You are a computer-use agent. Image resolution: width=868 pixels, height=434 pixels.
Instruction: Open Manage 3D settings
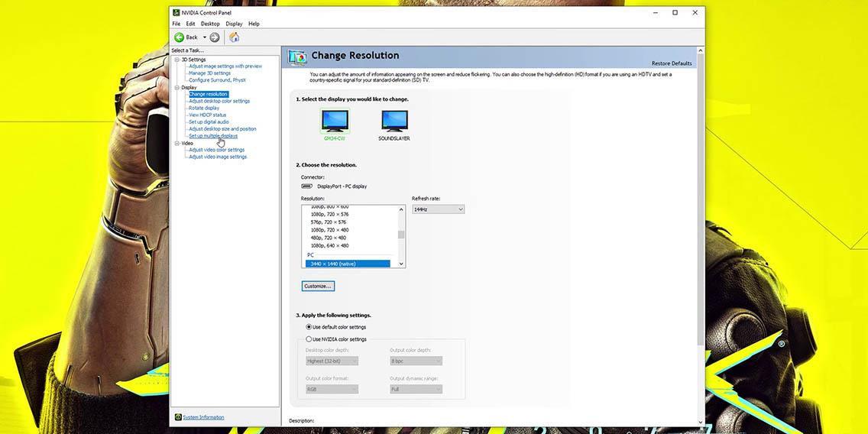210,73
